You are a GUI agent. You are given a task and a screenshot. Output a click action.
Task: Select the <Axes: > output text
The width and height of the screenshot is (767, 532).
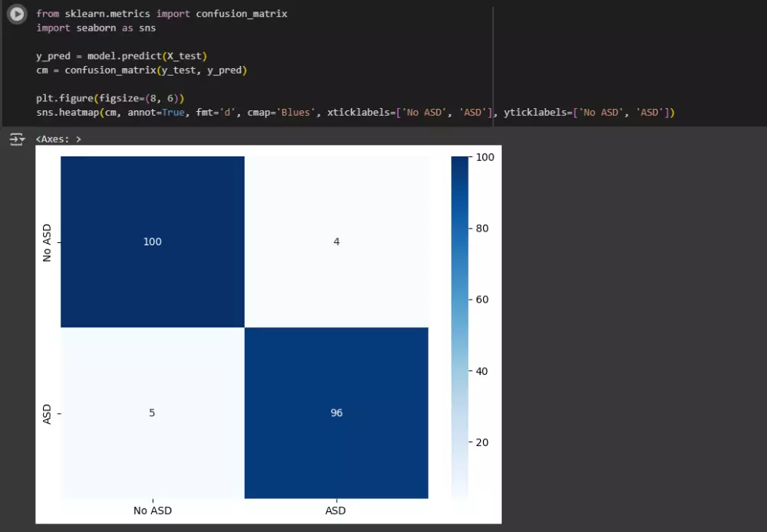(x=57, y=139)
